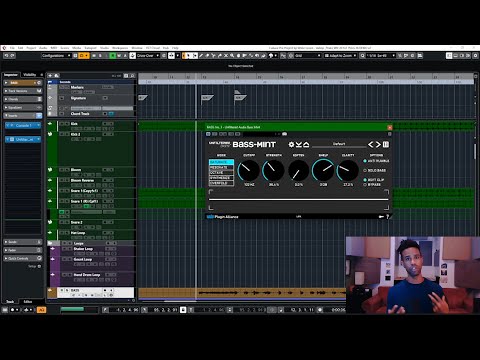Open the Bass-Mint manual book icon
Viewport: 480px width, 360px height.
click(386, 144)
